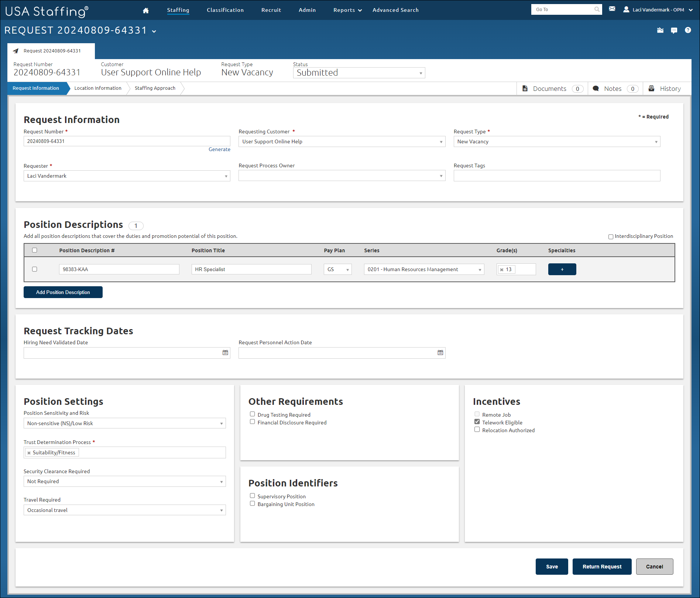Image resolution: width=700 pixels, height=598 pixels.
Task: Open Notes using the speech bubble icon
Action: (x=596, y=89)
